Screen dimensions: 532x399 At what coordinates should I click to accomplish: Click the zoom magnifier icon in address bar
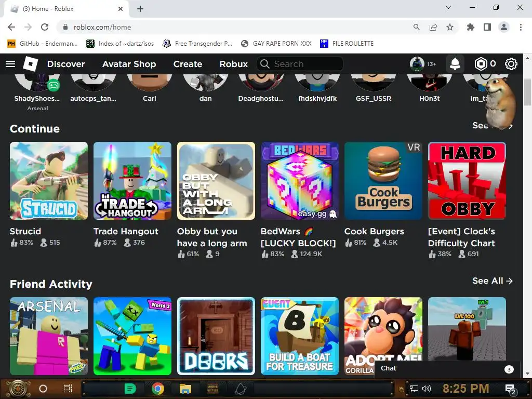point(416,27)
